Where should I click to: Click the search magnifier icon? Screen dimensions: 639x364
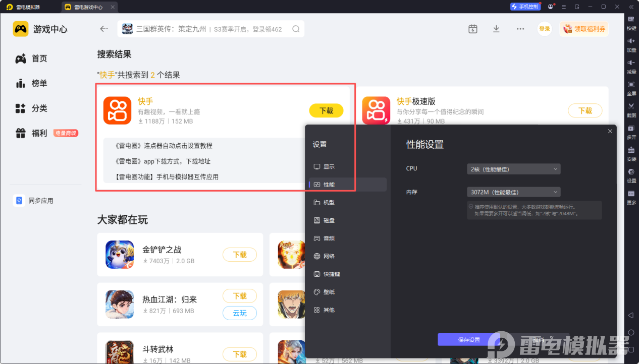coord(296,29)
